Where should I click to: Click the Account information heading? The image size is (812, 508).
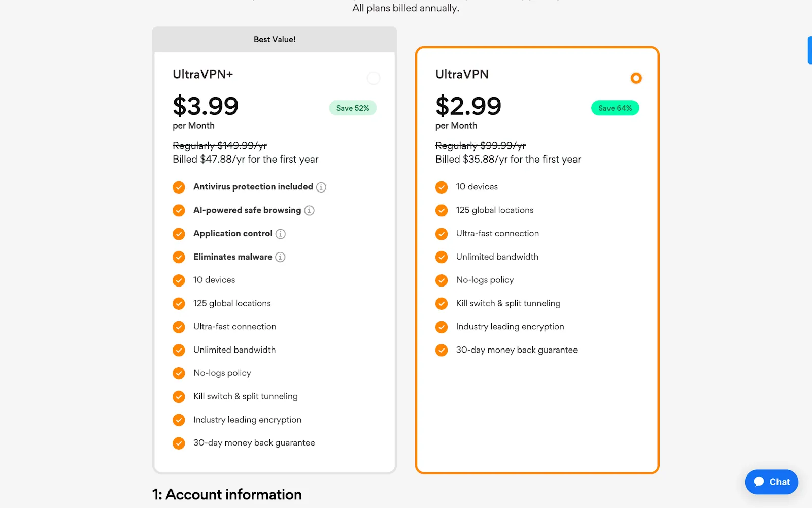pyautogui.click(x=227, y=494)
